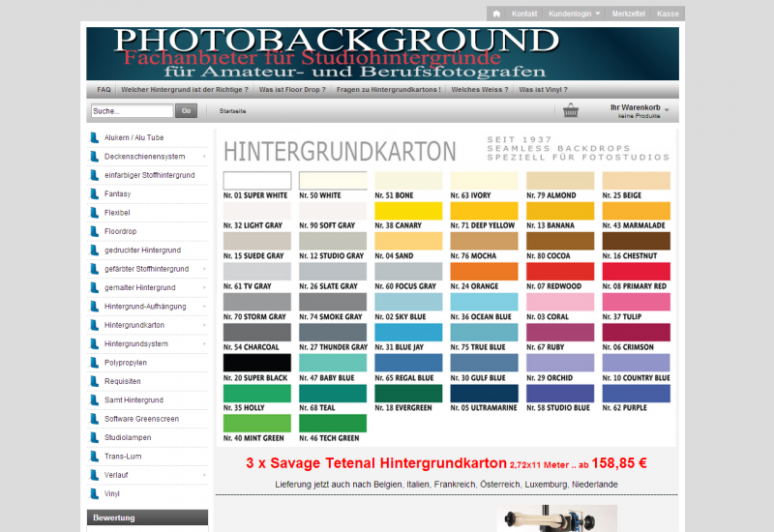Viewport: 774px width, 532px height.
Task: Select the Nr. 08 Primary Red swatch
Action: [636, 272]
